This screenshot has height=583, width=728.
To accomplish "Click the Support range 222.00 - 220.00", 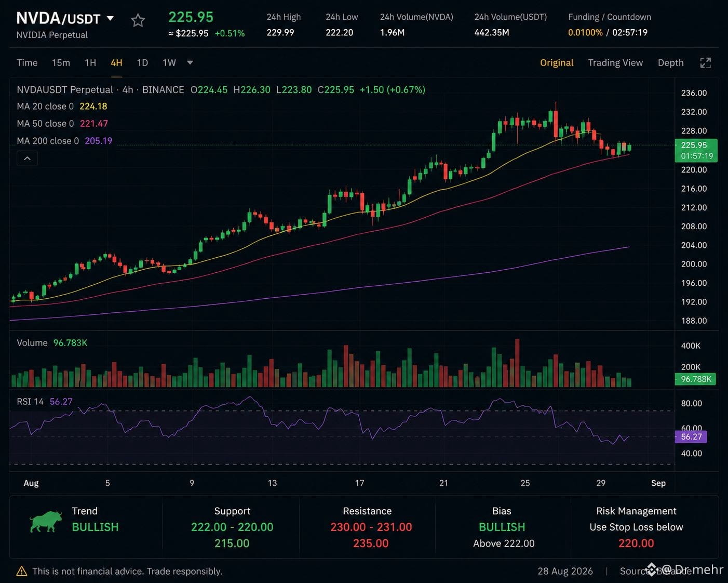I will 232,527.
